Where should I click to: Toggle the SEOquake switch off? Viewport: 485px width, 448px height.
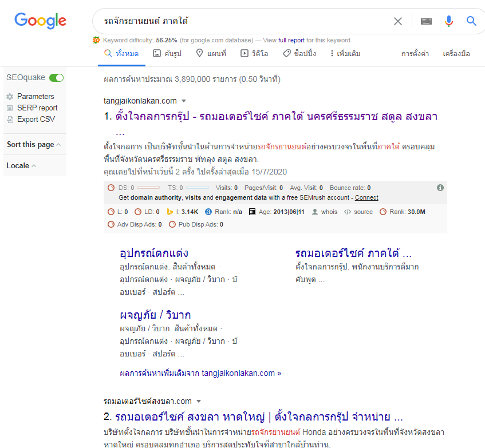pos(56,78)
